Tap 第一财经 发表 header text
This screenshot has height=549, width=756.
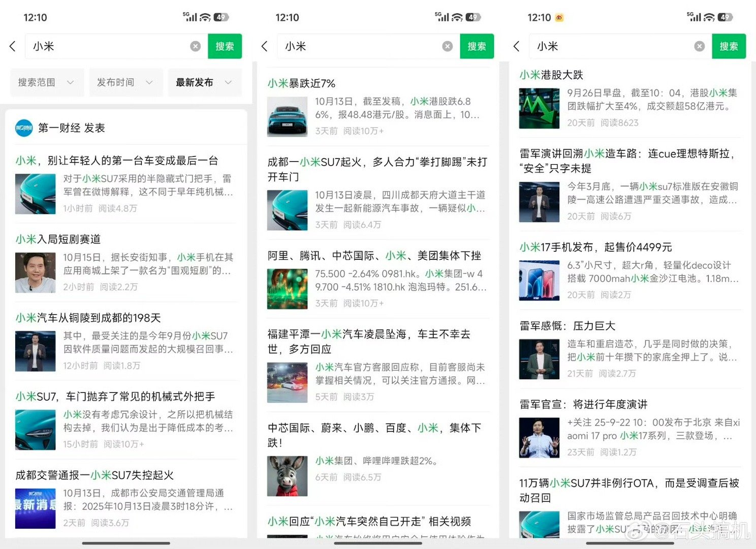(72, 128)
